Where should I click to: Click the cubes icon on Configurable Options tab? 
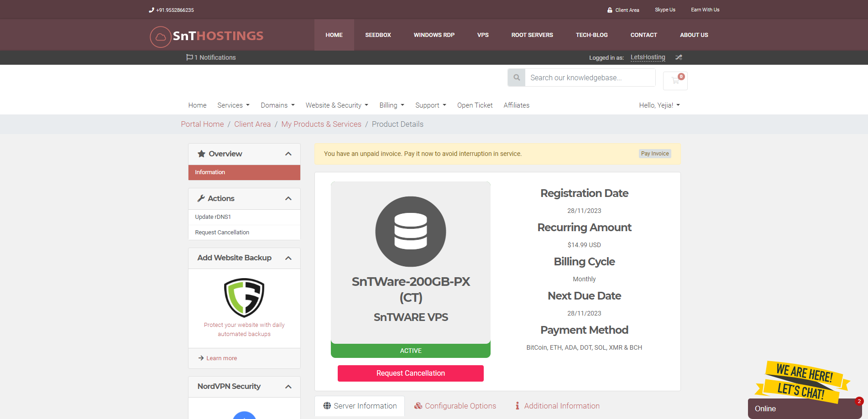point(418,406)
